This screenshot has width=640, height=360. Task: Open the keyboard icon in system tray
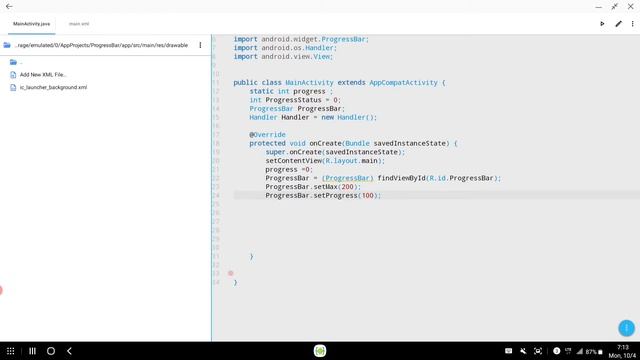(509, 351)
